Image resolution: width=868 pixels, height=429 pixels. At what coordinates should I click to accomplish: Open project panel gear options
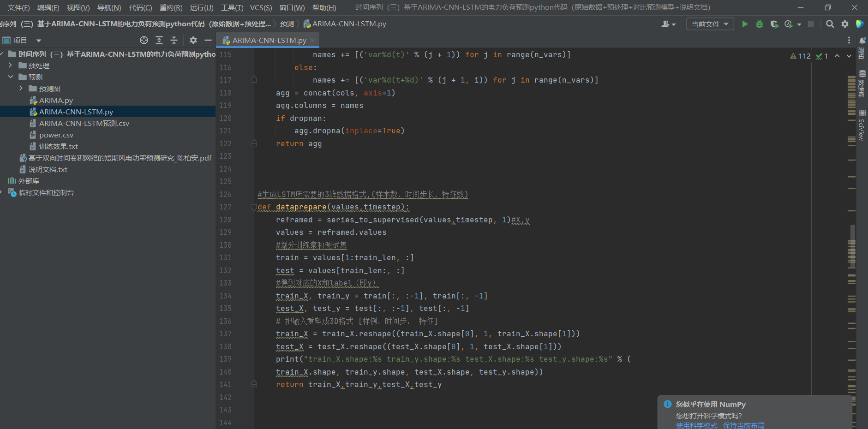click(x=193, y=40)
